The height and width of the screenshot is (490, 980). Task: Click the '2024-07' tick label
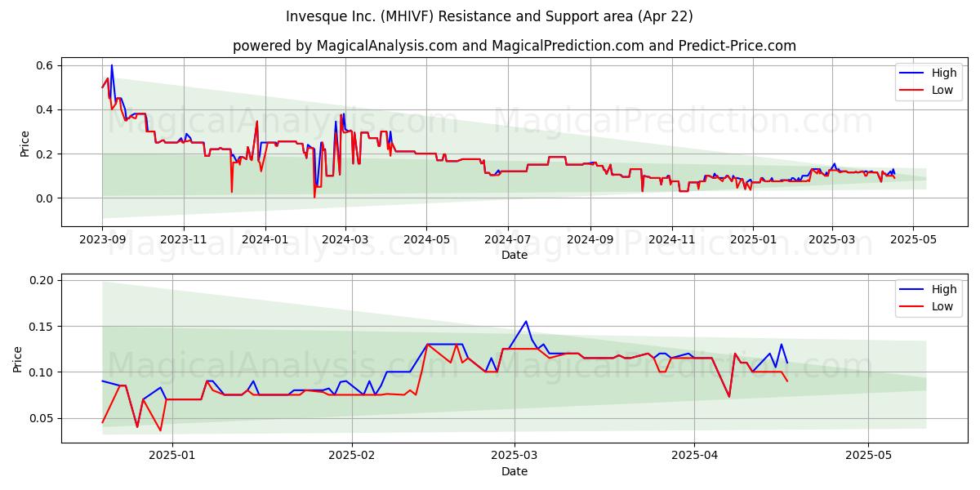tap(508, 240)
